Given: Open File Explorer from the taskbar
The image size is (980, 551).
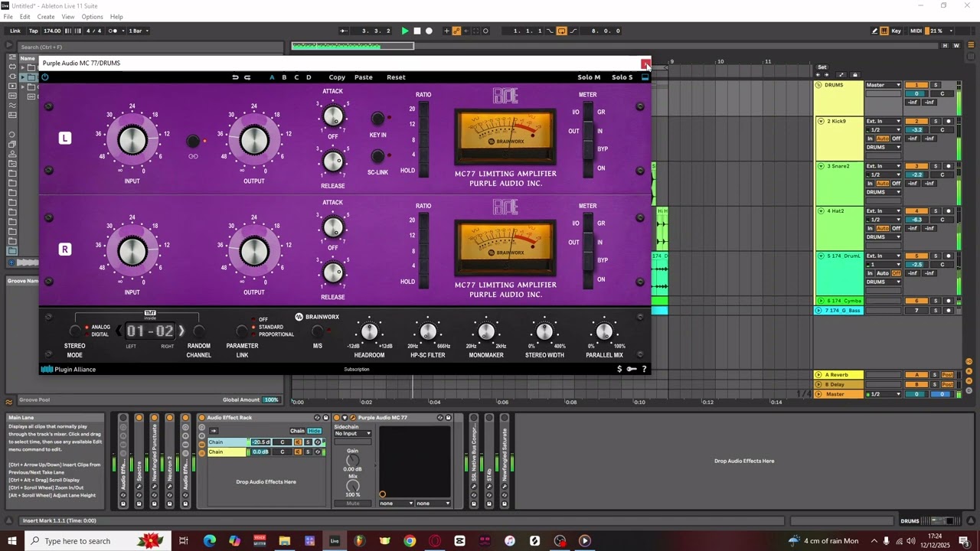Looking at the screenshot, I should [285, 541].
